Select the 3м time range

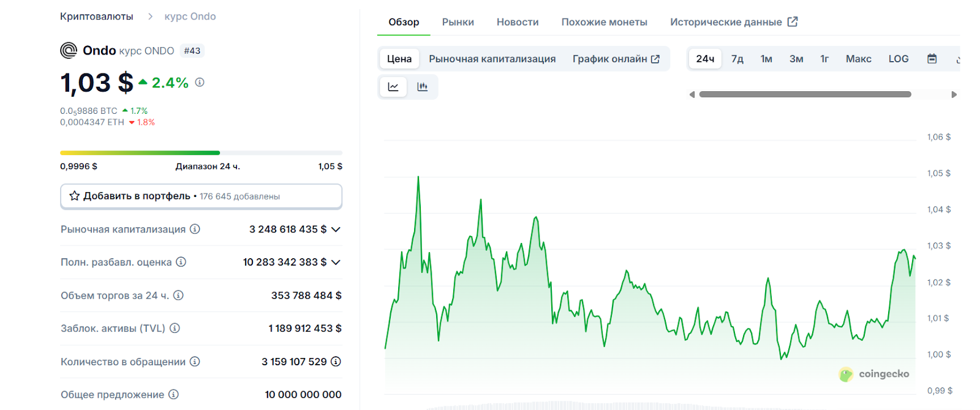(796, 59)
